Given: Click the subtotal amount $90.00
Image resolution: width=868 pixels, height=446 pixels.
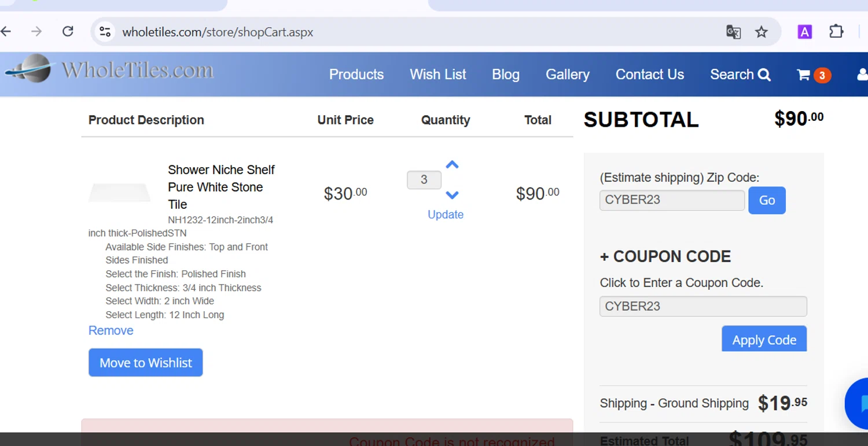Looking at the screenshot, I should click(799, 119).
